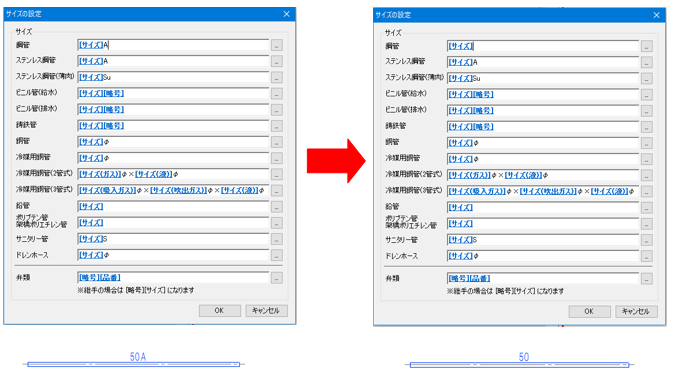Viewport: 674px width, 376px height.
Task: Click the ステンレス鋼管(薄肉) field in right dialog
Action: click(543, 78)
